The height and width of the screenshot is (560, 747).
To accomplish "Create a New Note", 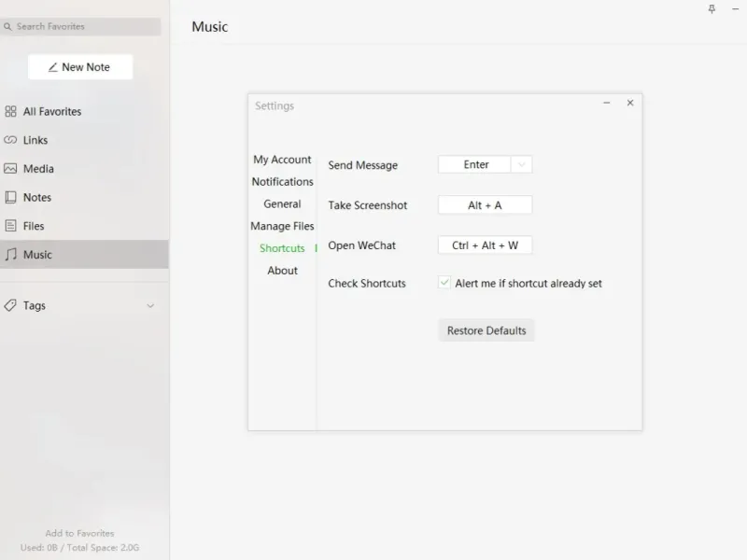I will click(x=80, y=67).
